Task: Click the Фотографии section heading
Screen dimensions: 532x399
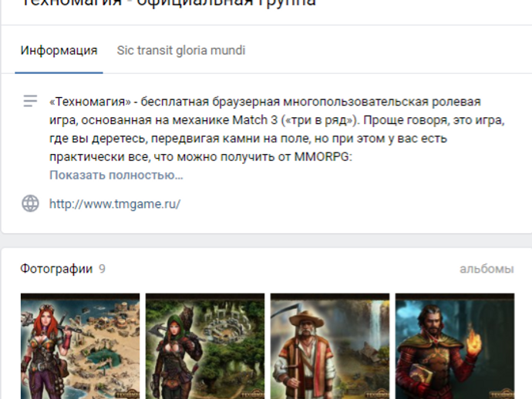Action: [x=56, y=269]
